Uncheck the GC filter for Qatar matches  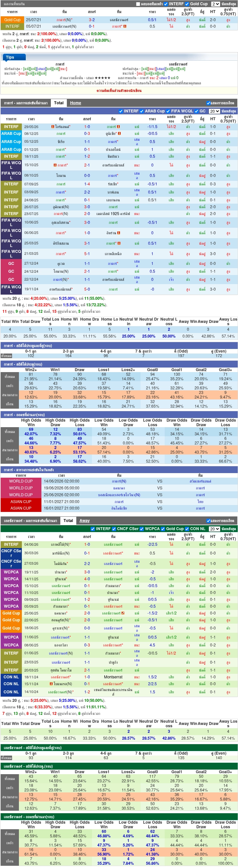pyautogui.click(x=197, y=111)
